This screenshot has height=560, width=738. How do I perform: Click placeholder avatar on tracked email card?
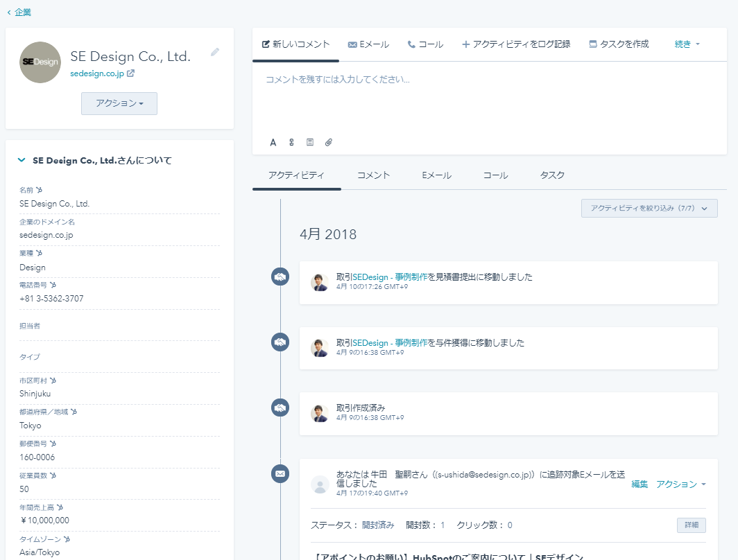320,484
